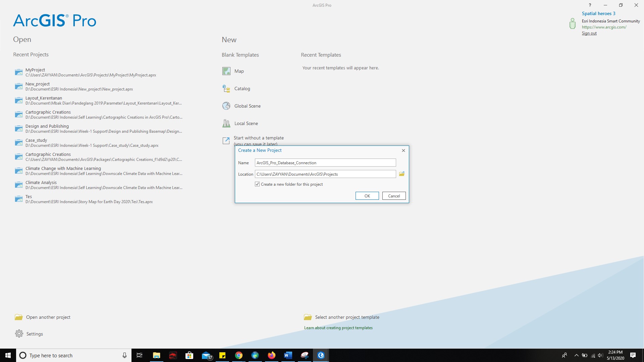
Task: Enable Create a new folder checkbox
Action: [x=257, y=184]
